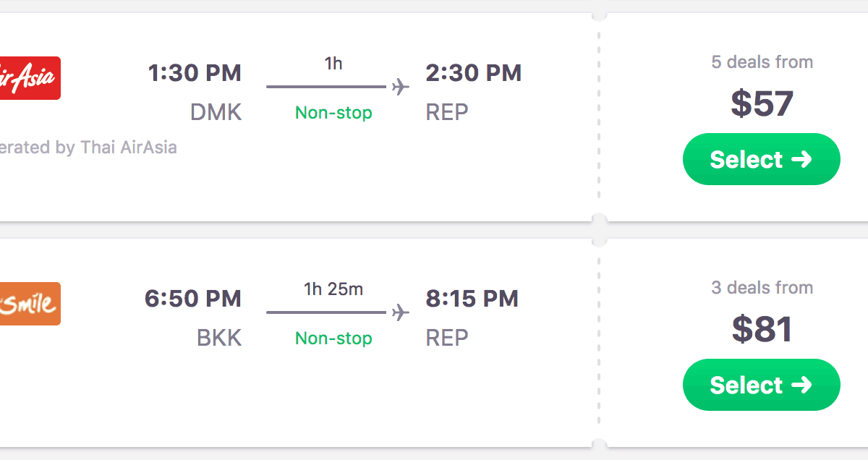The image size is (868, 460).
Task: Click the $57 price
Action: 762,103
